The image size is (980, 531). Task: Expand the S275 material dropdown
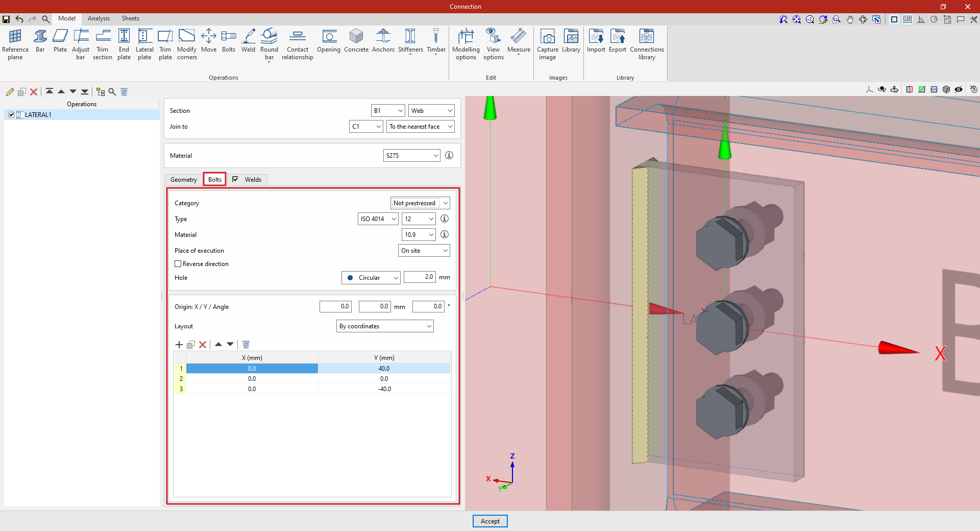pos(411,156)
